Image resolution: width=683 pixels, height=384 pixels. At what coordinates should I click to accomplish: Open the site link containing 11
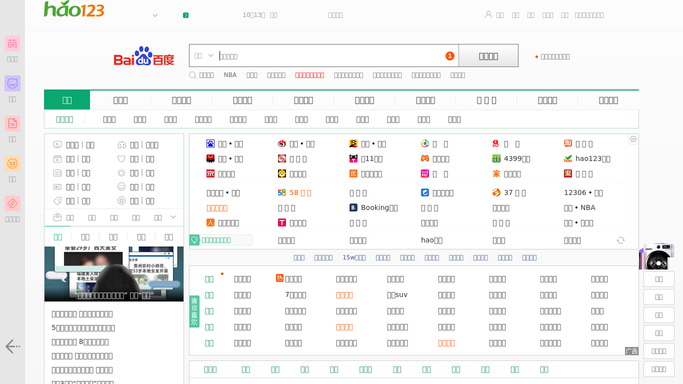372,159
